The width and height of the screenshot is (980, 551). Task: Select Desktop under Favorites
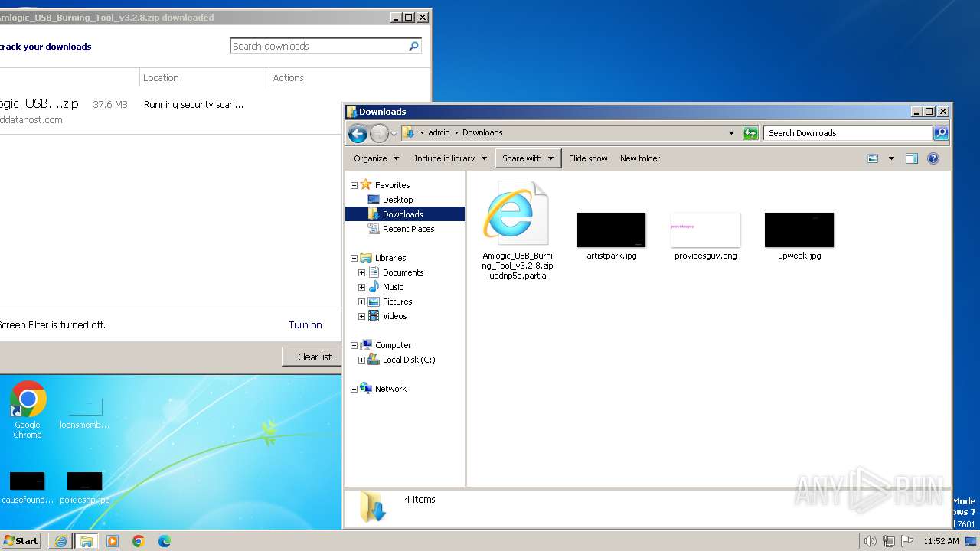[397, 200]
